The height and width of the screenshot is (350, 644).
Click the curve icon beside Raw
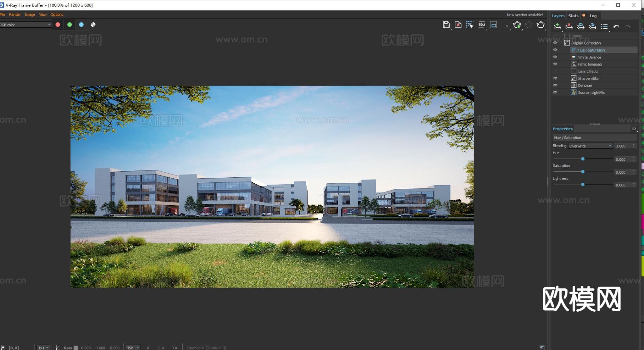click(x=58, y=347)
